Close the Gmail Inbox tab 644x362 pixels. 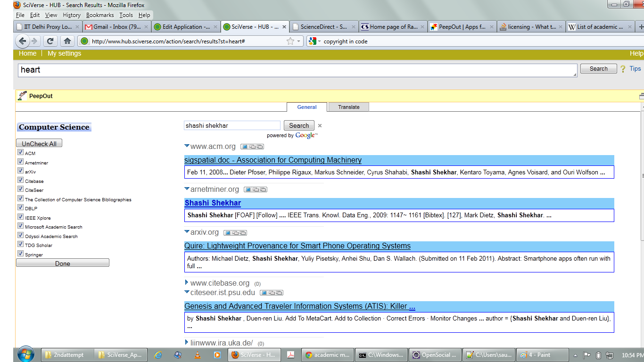pyautogui.click(x=146, y=27)
